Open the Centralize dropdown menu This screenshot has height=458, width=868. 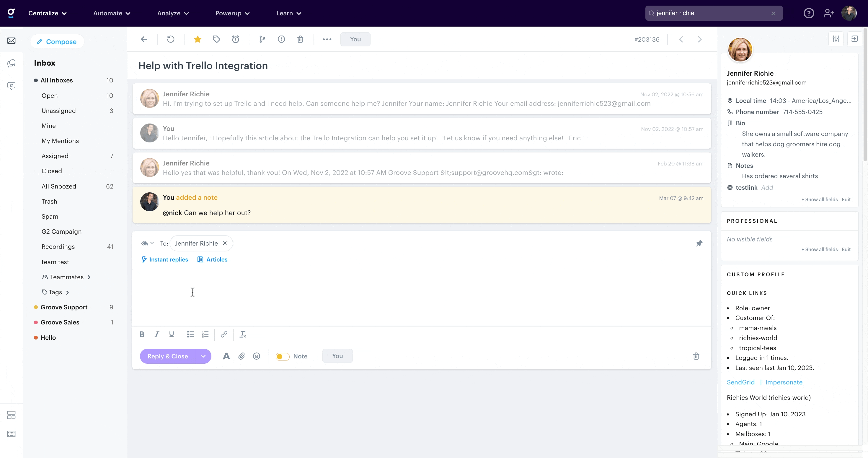coord(48,13)
